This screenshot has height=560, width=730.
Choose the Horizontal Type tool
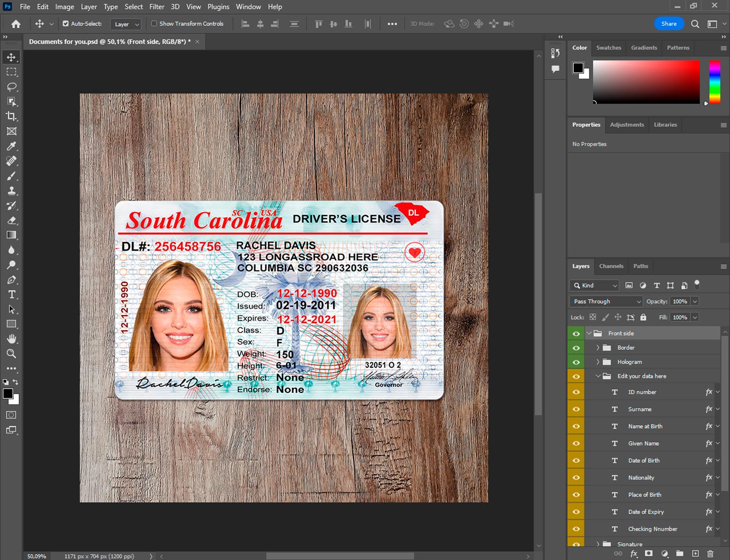tap(11, 294)
